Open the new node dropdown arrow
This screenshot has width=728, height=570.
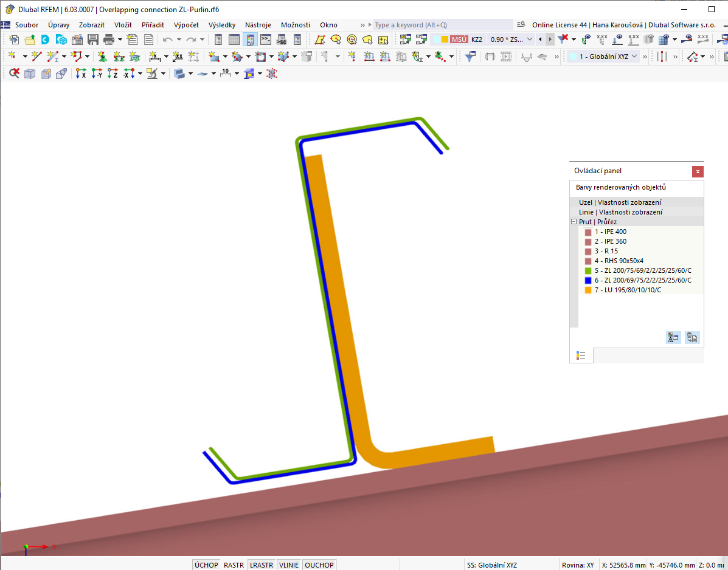point(24,57)
